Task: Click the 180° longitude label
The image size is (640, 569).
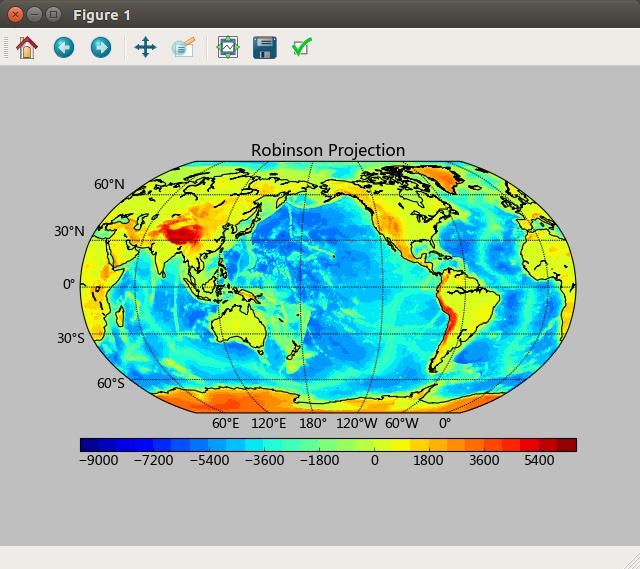Action: point(313,423)
